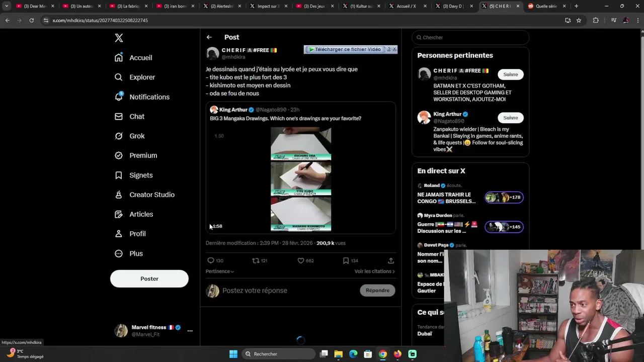Reload the page in the browser
Screen dimensions: 644x362
pos(31,20)
